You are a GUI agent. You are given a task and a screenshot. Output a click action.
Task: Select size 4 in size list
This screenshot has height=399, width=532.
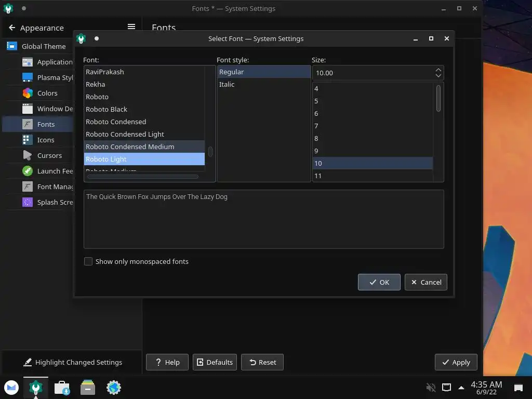pyautogui.click(x=373, y=88)
